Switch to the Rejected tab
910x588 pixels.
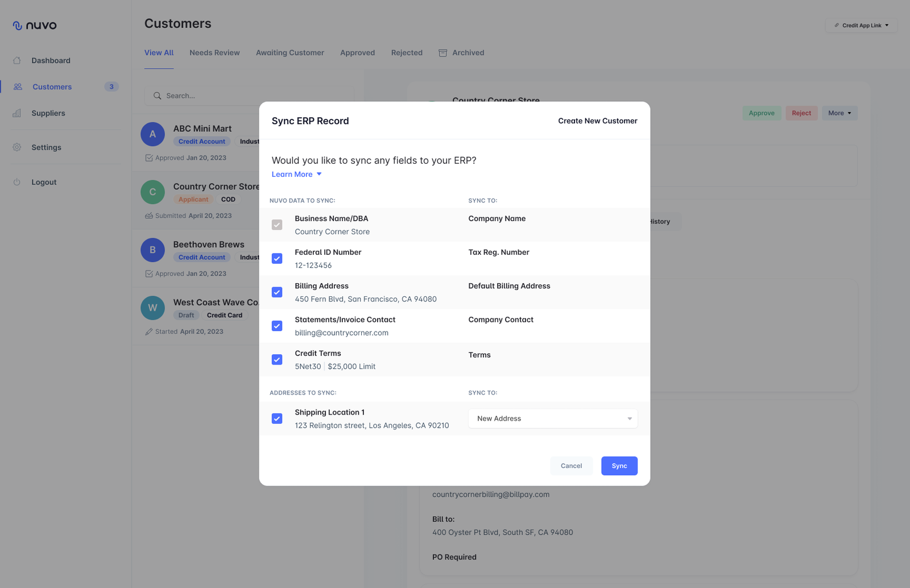pyautogui.click(x=407, y=53)
